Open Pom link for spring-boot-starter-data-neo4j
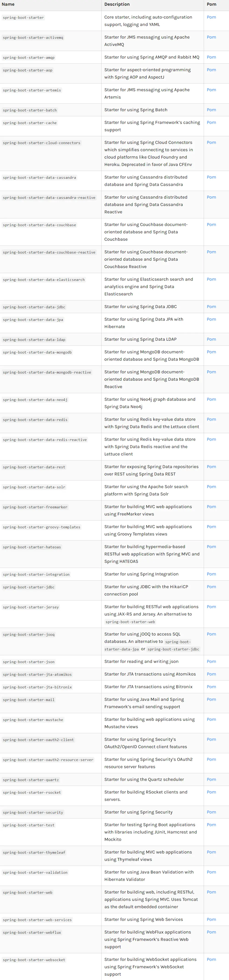This screenshot has height=980, width=229. pyautogui.click(x=211, y=400)
